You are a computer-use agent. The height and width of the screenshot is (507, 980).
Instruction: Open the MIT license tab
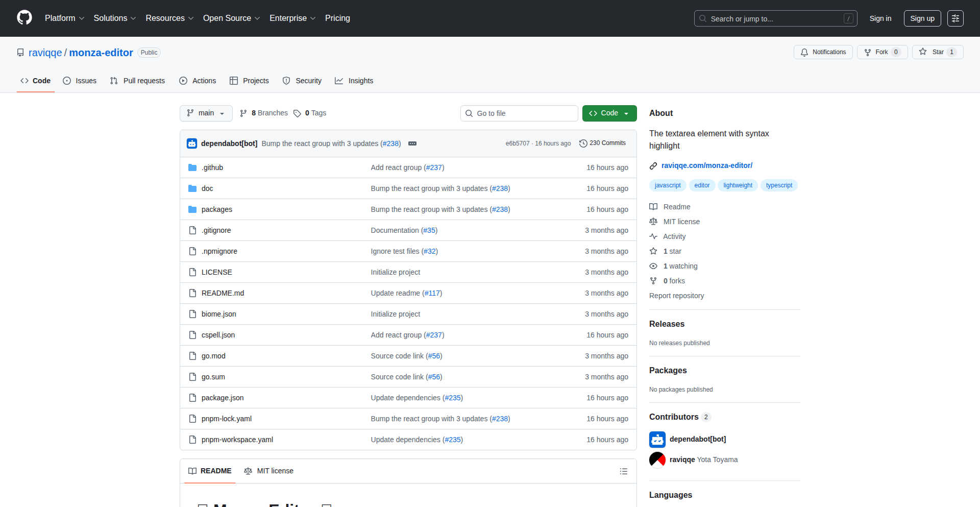pos(269,471)
